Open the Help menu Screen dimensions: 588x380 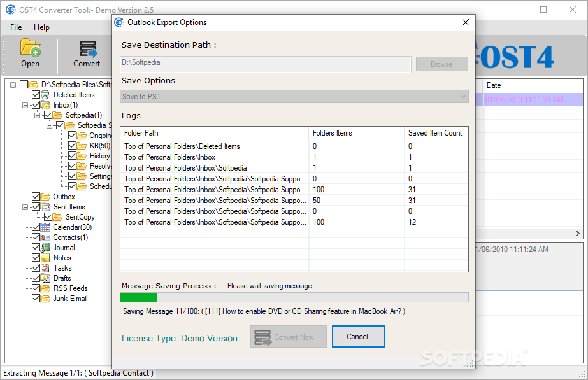(x=41, y=27)
